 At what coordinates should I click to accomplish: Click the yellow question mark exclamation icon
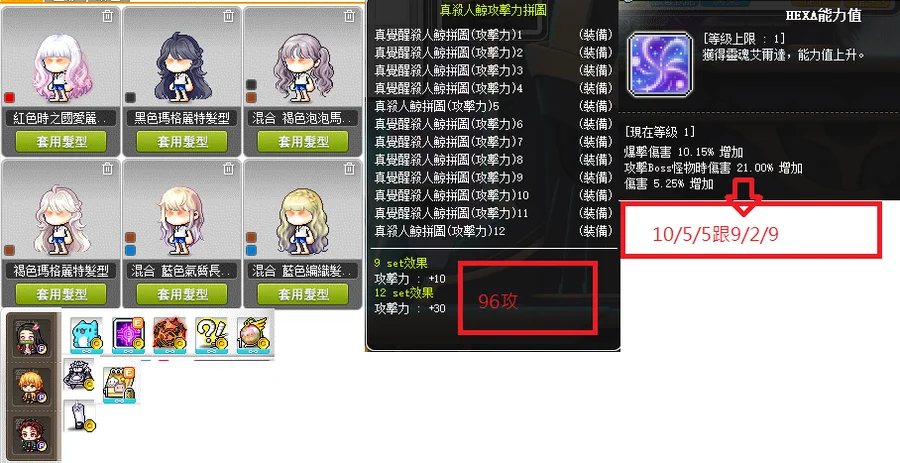coord(211,334)
